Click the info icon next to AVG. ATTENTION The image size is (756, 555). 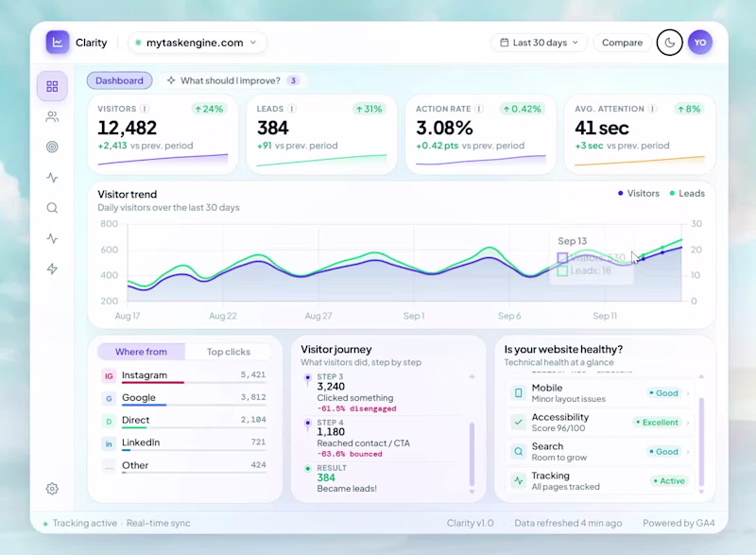coord(652,109)
